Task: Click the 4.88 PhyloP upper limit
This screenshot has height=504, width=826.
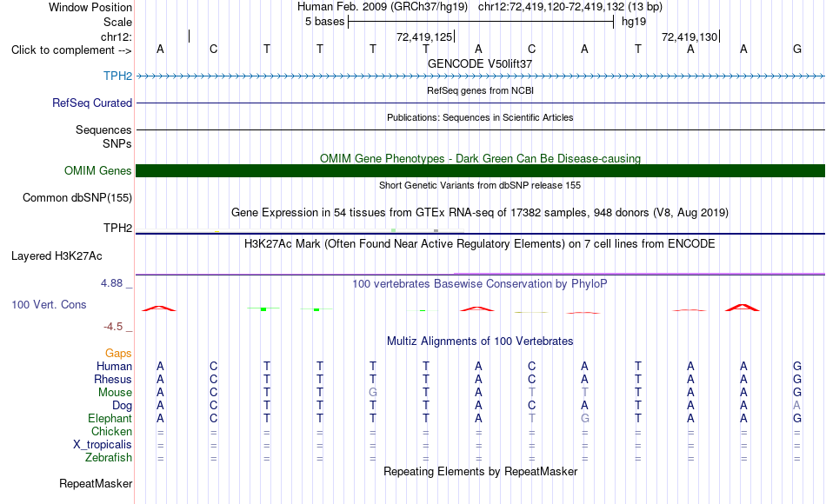Action: (x=111, y=283)
